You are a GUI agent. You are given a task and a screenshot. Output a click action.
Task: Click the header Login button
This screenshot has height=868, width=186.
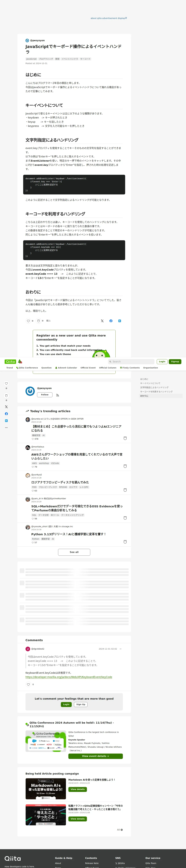(x=162, y=362)
